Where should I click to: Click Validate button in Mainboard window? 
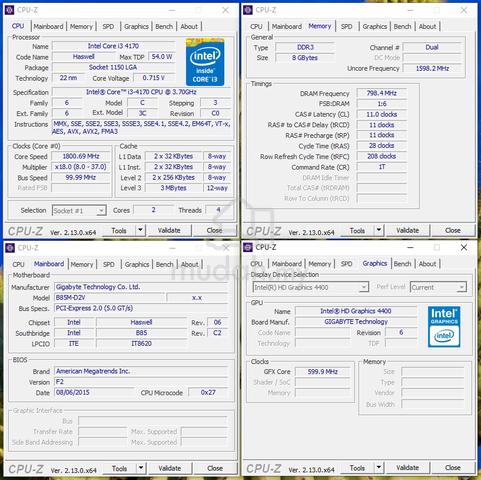click(170, 468)
